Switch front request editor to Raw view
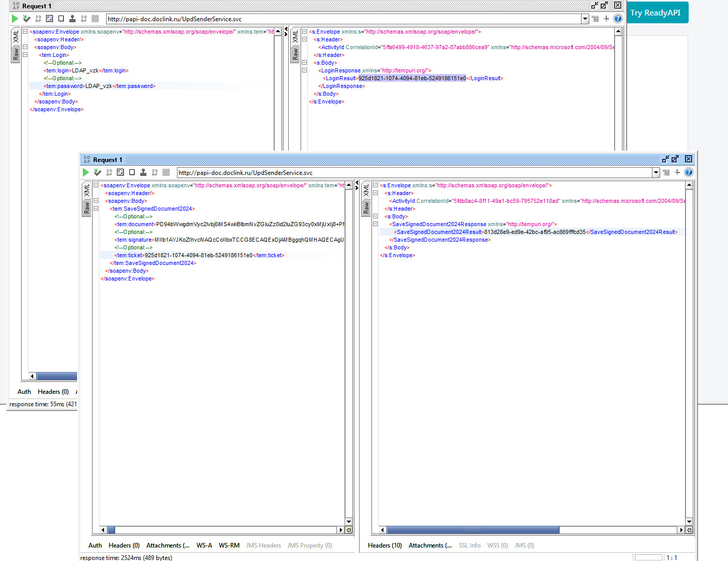Screen dimensions: 728x561 87,208
